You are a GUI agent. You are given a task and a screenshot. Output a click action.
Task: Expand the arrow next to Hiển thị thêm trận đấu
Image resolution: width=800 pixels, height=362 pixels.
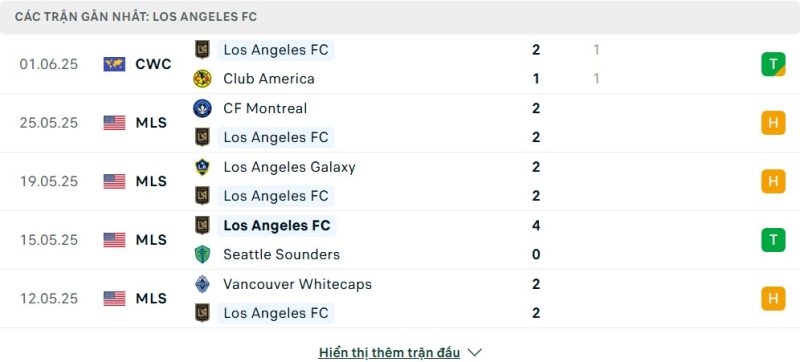point(474,352)
